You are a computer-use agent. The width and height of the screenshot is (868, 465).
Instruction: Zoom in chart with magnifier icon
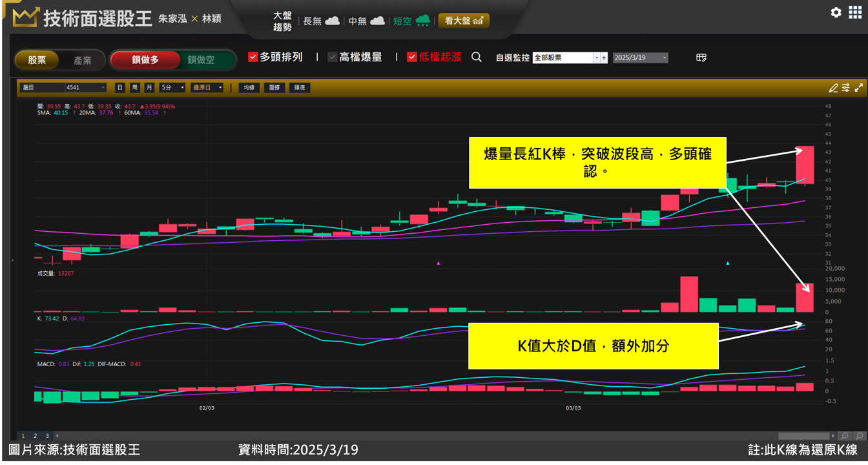[844, 436]
